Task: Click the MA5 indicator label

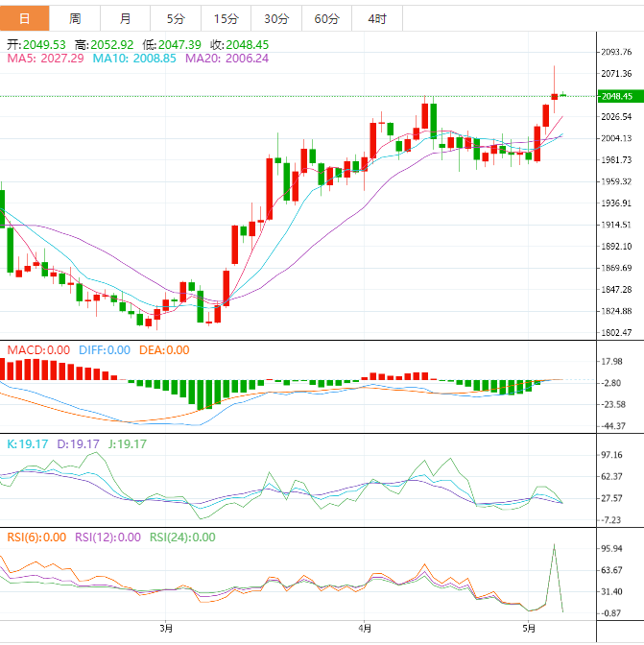Action: click(x=45, y=59)
